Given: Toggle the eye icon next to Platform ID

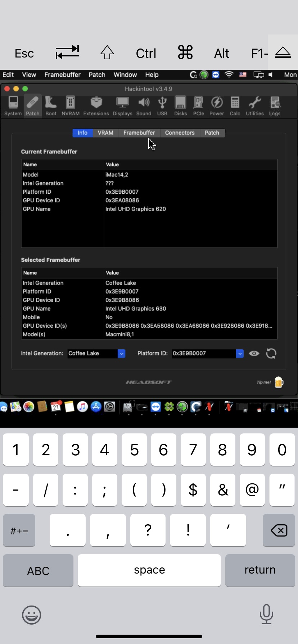Looking at the screenshot, I should coord(254,354).
